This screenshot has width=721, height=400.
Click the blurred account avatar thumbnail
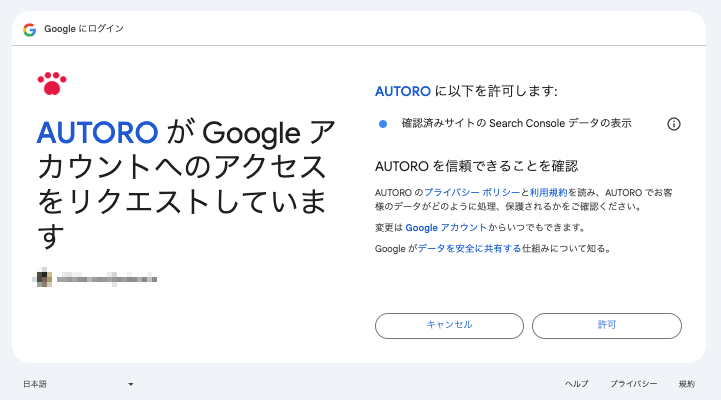43,279
